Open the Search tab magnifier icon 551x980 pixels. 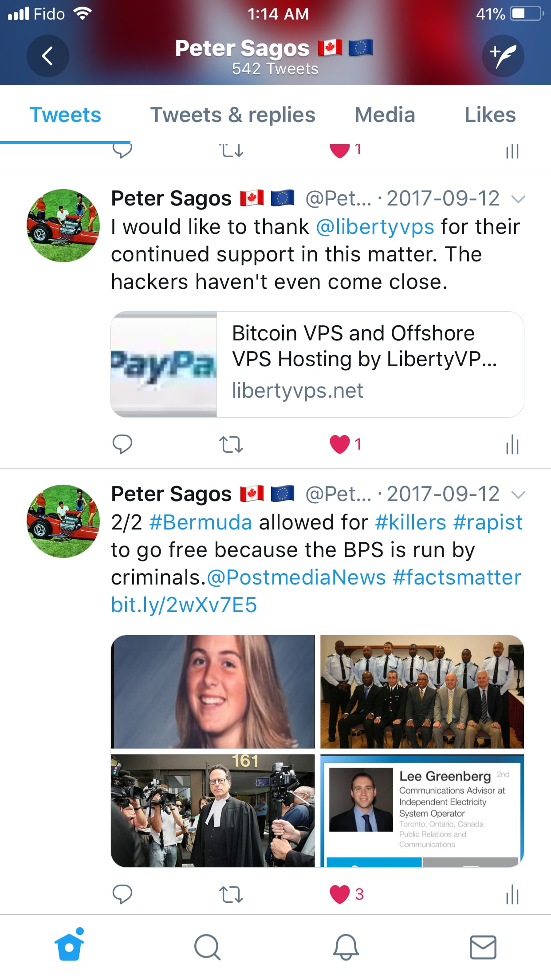[207, 947]
